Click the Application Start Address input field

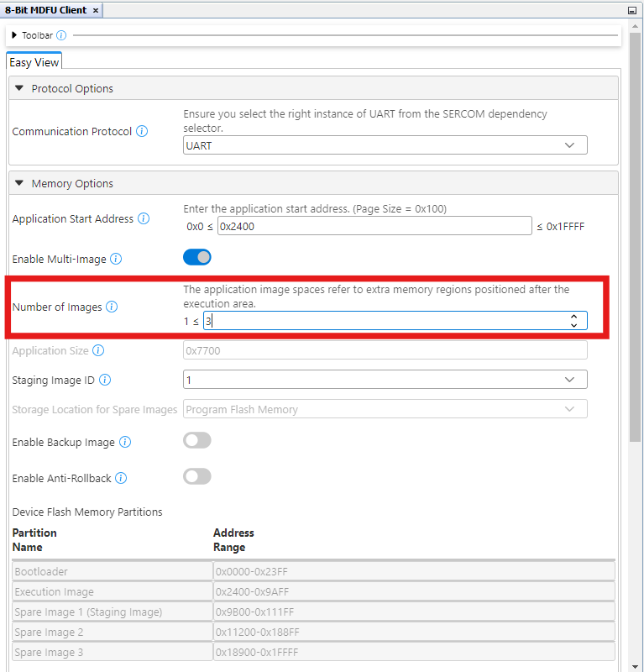tap(374, 226)
